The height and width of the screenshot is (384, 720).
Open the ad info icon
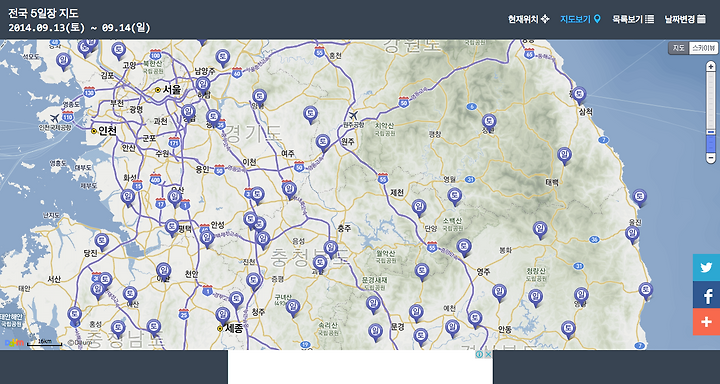coord(479,354)
